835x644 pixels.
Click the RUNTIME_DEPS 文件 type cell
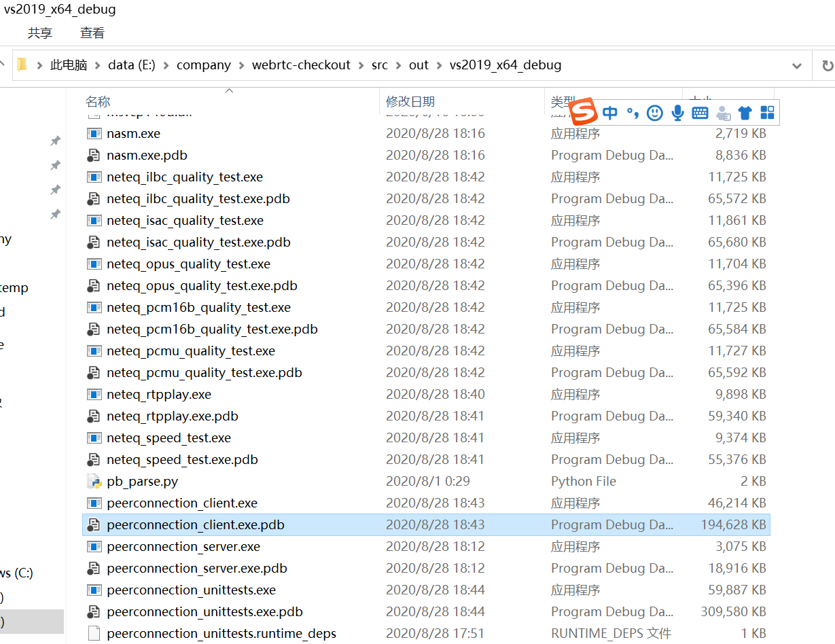pyautogui.click(x=611, y=634)
